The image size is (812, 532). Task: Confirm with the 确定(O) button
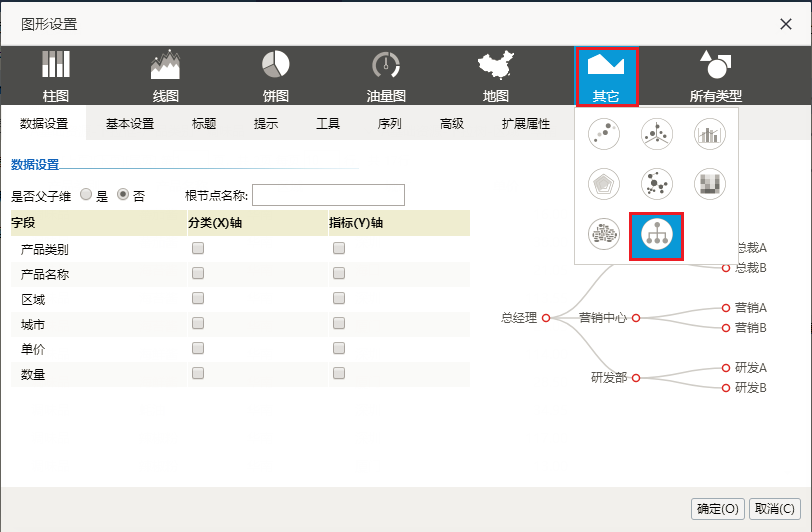click(718, 509)
